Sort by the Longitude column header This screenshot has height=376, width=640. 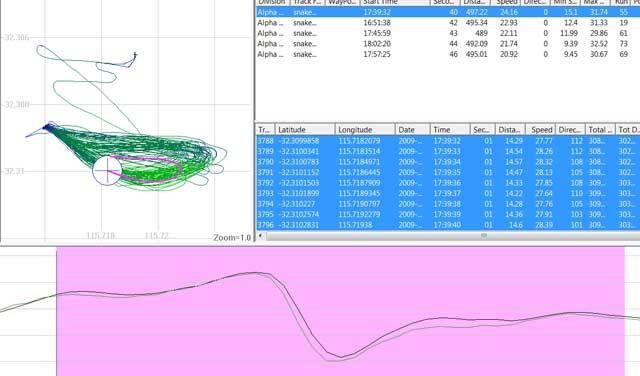click(x=365, y=130)
